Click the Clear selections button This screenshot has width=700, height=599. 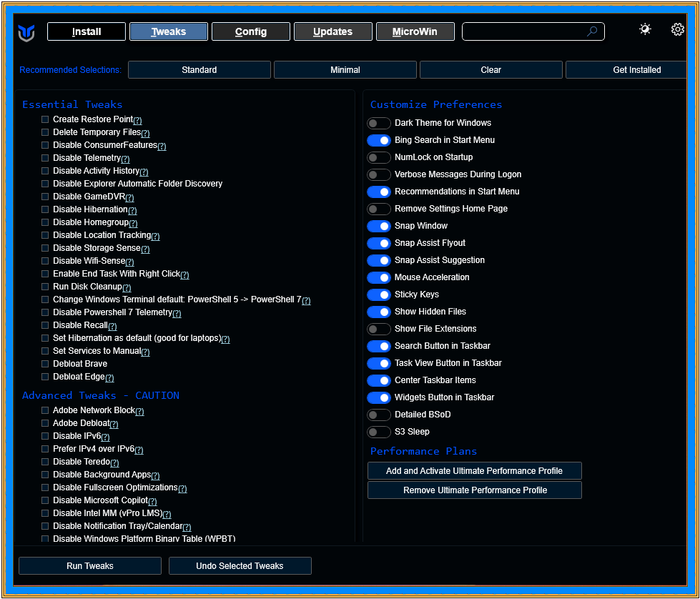click(x=491, y=70)
